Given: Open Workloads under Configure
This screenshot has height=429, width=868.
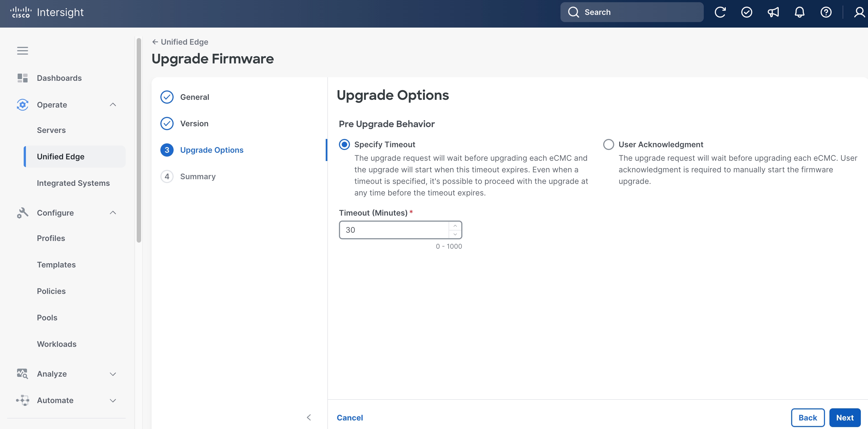Looking at the screenshot, I should (56, 344).
